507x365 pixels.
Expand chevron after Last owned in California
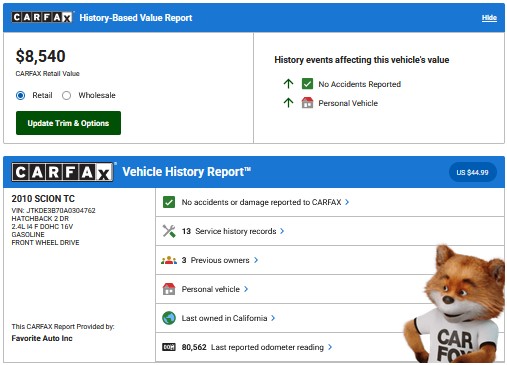273,318
